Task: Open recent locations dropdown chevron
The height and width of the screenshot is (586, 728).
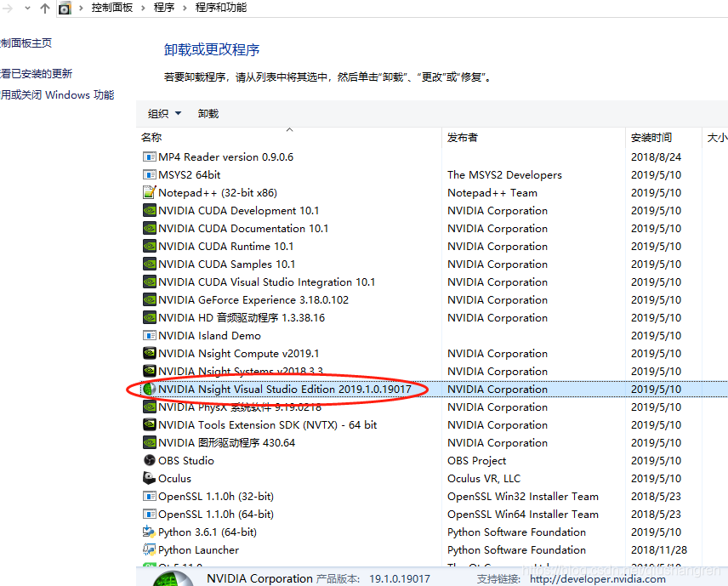Action: tap(27, 8)
